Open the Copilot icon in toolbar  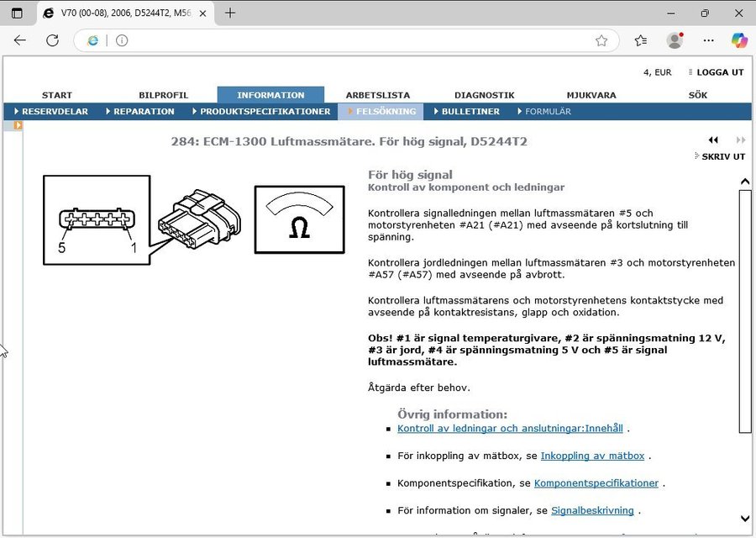pyautogui.click(x=739, y=40)
